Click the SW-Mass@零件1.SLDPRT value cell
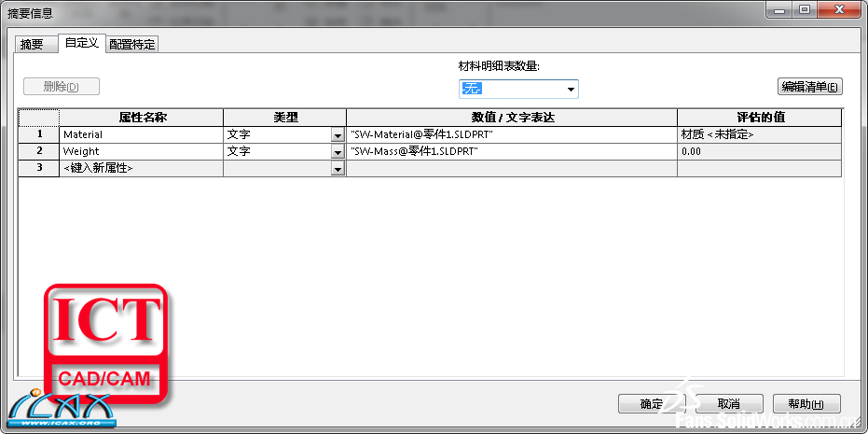 [512, 151]
